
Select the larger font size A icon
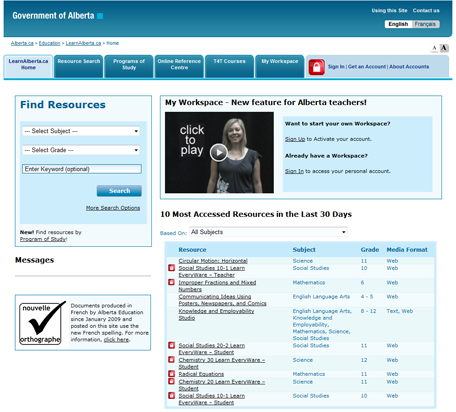444,48
